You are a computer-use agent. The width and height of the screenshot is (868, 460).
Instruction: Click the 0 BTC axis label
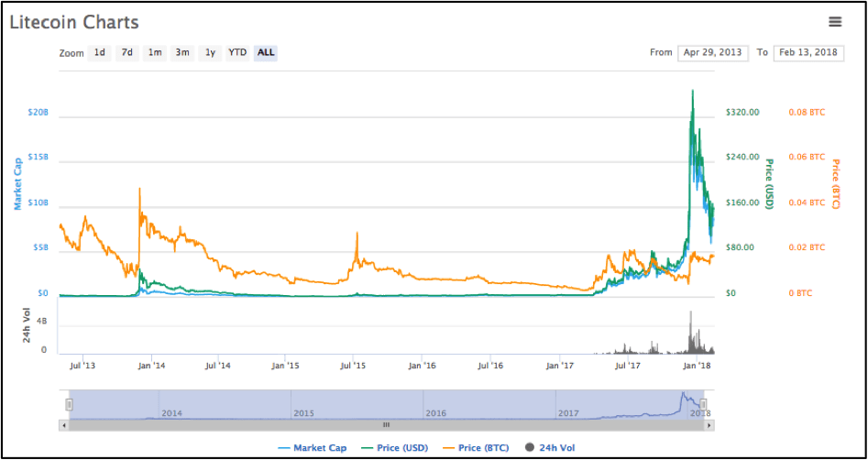[800, 293]
